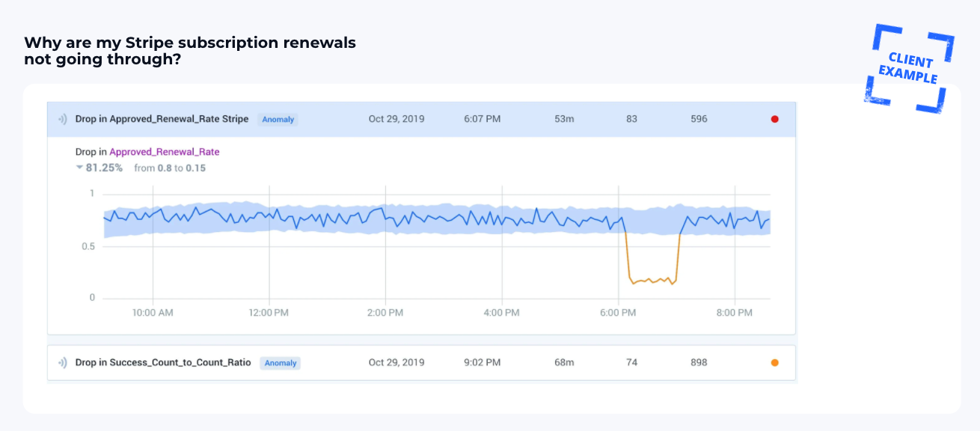This screenshot has height=431, width=980.
Task: Click the signal icon beside Success_Count_to_Count_Ratio alert
Action: point(63,363)
